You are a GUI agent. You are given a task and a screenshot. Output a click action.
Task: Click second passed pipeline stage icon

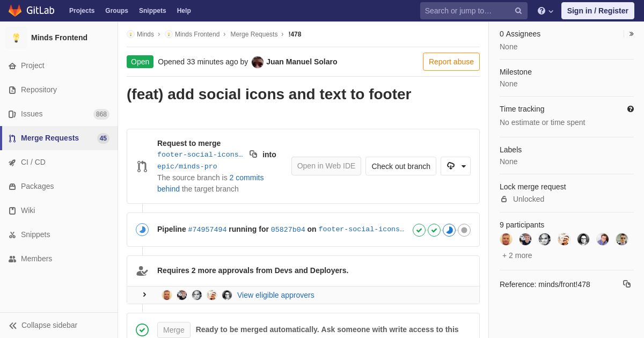tap(434, 230)
